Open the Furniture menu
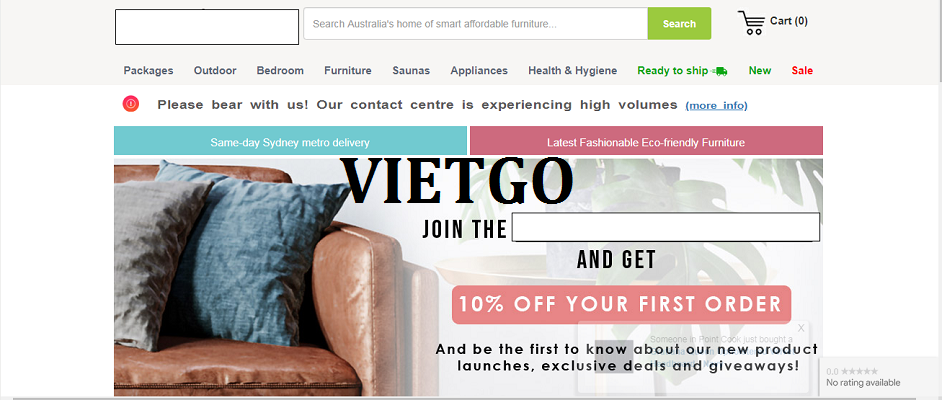 348,70
